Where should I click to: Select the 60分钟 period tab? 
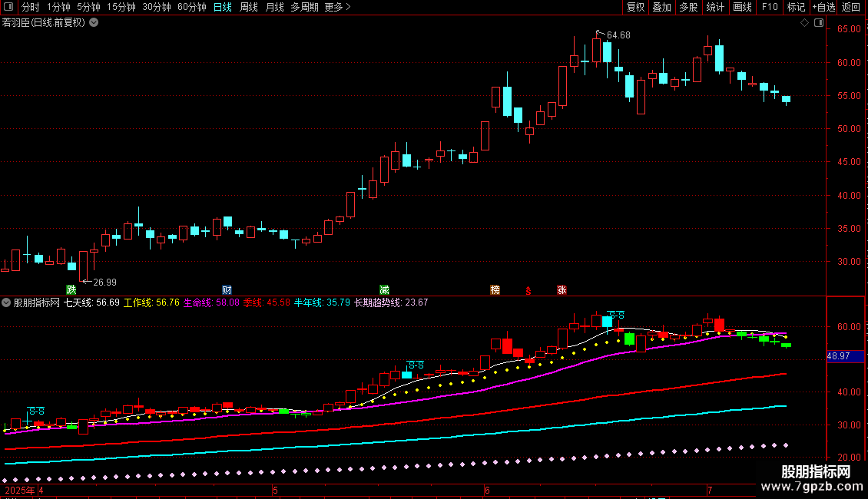191,7
